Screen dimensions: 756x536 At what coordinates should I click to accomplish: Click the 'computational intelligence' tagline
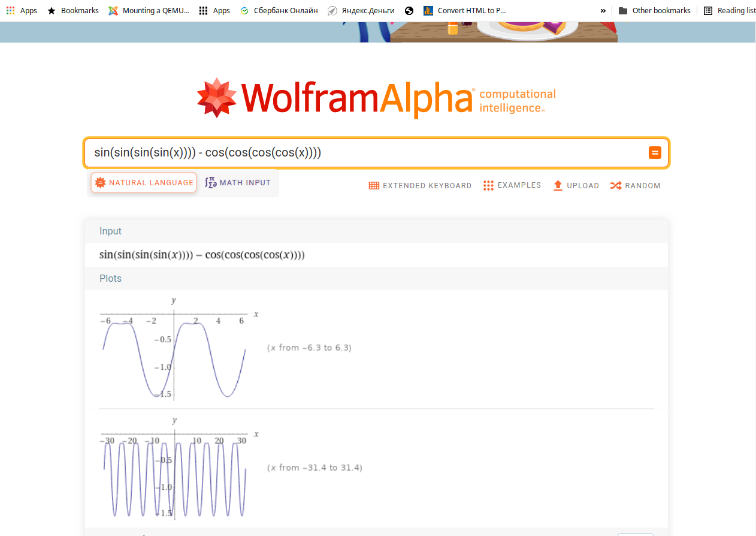coord(518,101)
